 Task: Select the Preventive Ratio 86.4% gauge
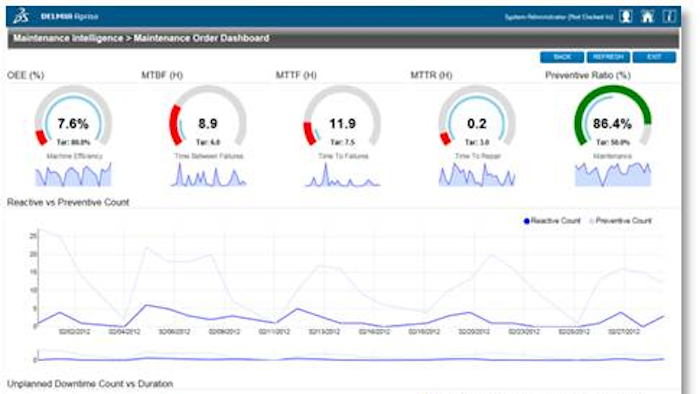point(612,117)
